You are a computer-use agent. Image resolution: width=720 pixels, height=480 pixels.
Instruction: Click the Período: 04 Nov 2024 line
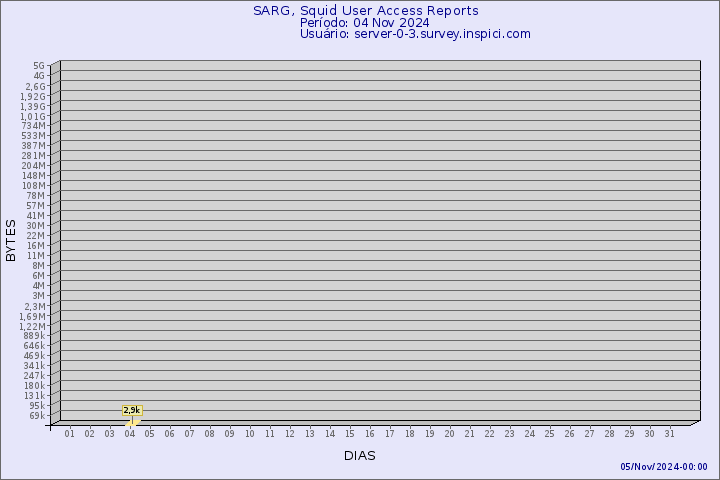(365, 23)
